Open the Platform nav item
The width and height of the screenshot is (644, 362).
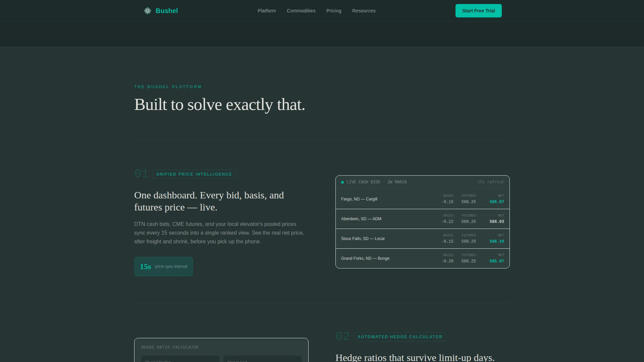coord(267,11)
